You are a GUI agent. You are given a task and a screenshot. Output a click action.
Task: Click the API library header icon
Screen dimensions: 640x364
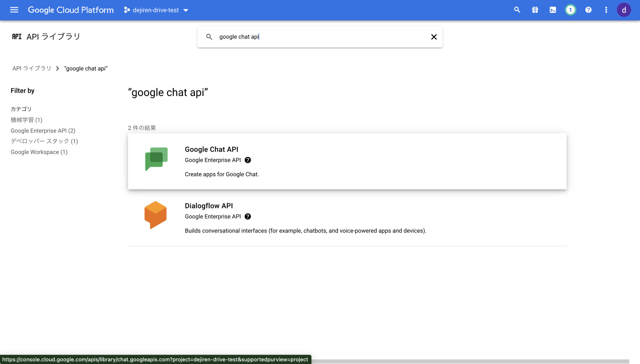click(17, 36)
